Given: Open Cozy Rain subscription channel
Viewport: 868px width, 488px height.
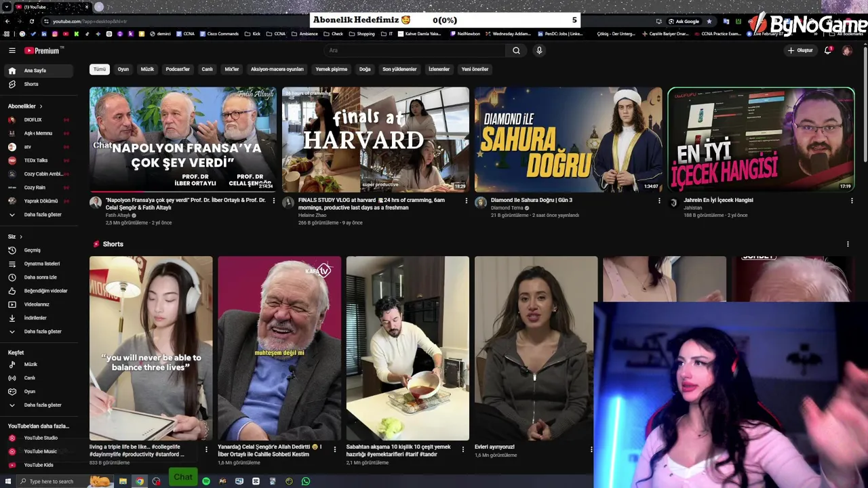Looking at the screenshot, I should (x=39, y=188).
